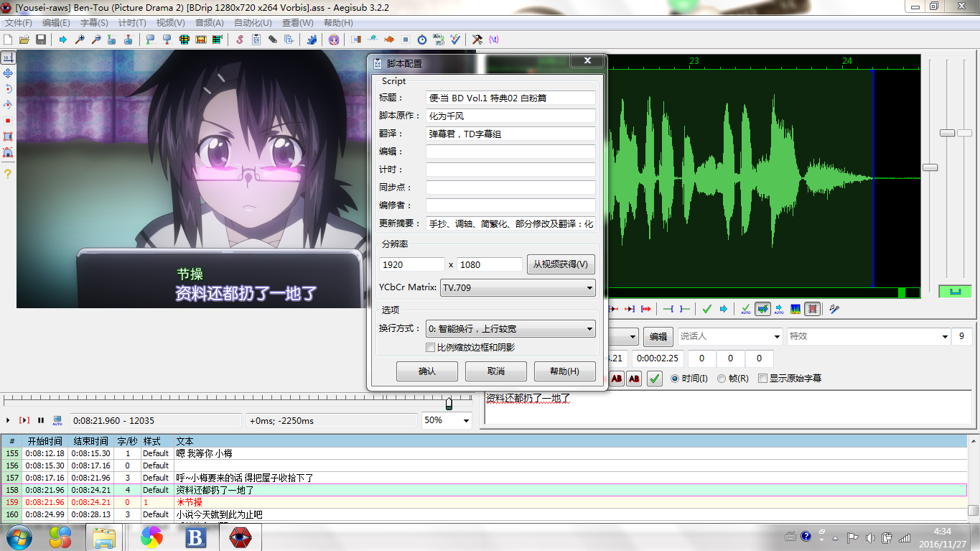Open the spell checker icon
Image resolution: width=980 pixels, height=551 pixels.
coord(456,40)
